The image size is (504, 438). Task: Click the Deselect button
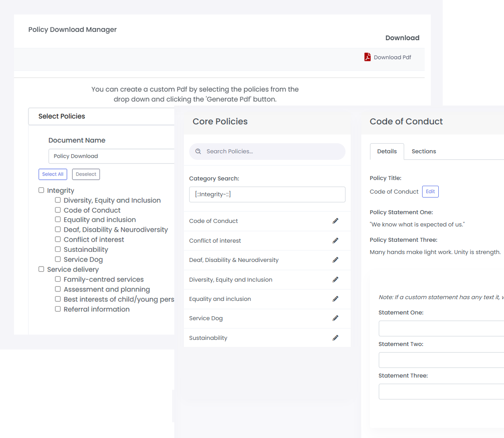tap(86, 174)
